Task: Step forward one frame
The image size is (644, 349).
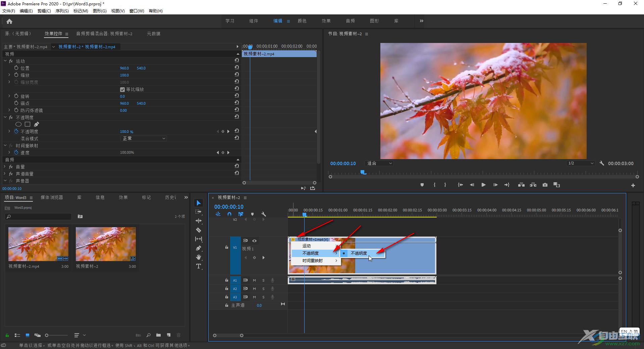Action: coord(495,185)
